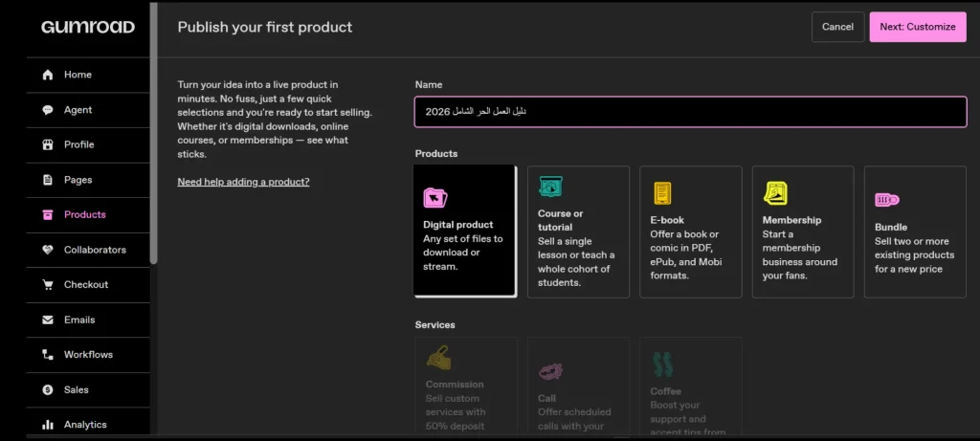Open the Pages section

point(88,180)
